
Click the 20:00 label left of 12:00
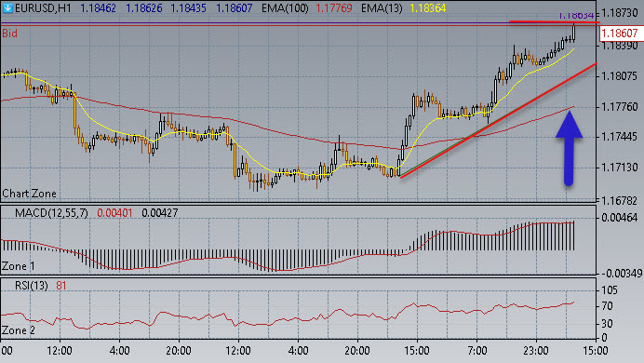click(x=179, y=351)
